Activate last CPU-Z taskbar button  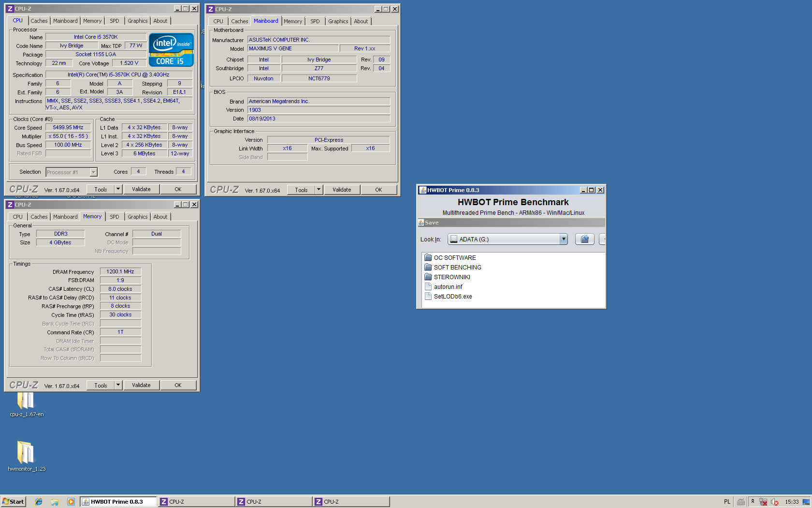pyautogui.click(x=351, y=502)
